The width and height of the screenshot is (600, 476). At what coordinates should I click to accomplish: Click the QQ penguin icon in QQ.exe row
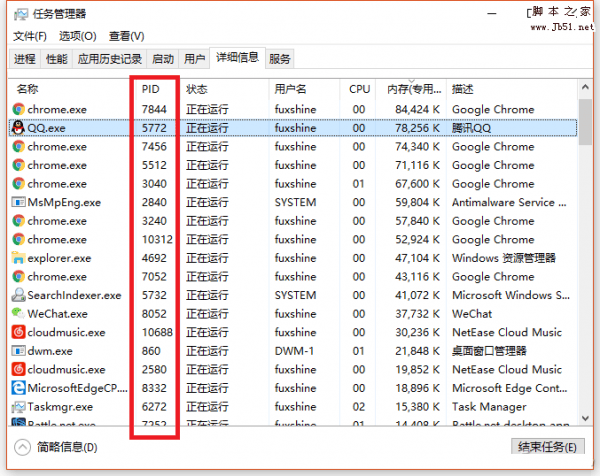18,128
